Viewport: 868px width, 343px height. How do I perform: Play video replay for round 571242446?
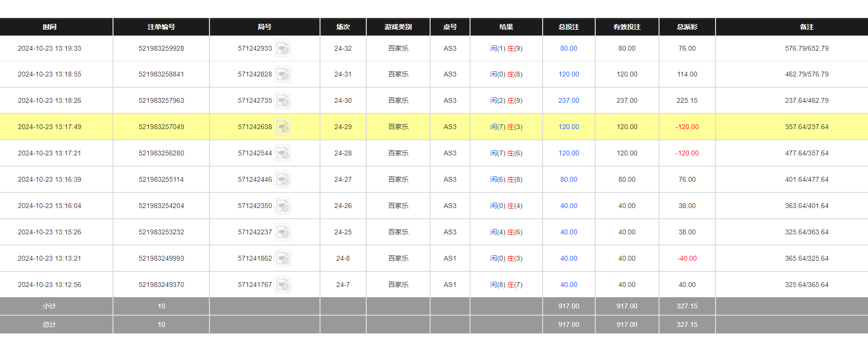tap(283, 180)
